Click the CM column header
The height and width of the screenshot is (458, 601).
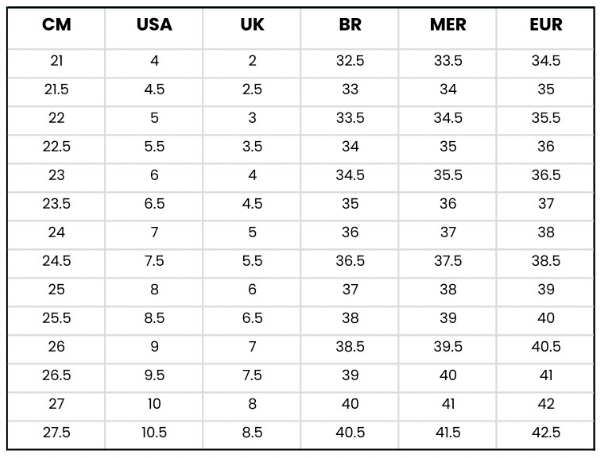pyautogui.click(x=57, y=25)
